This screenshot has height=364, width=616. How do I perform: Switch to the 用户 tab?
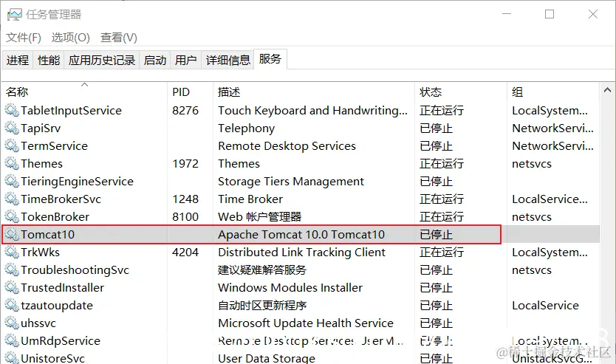[186, 60]
